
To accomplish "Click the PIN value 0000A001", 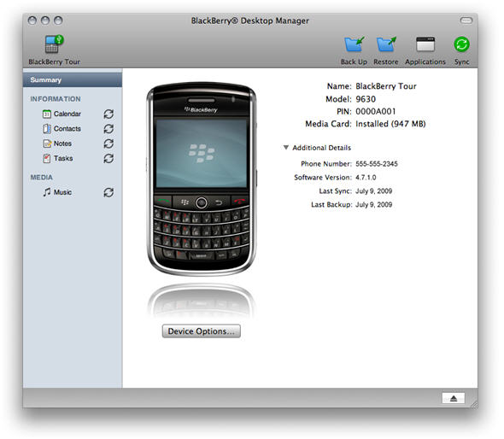I will tap(375, 112).
